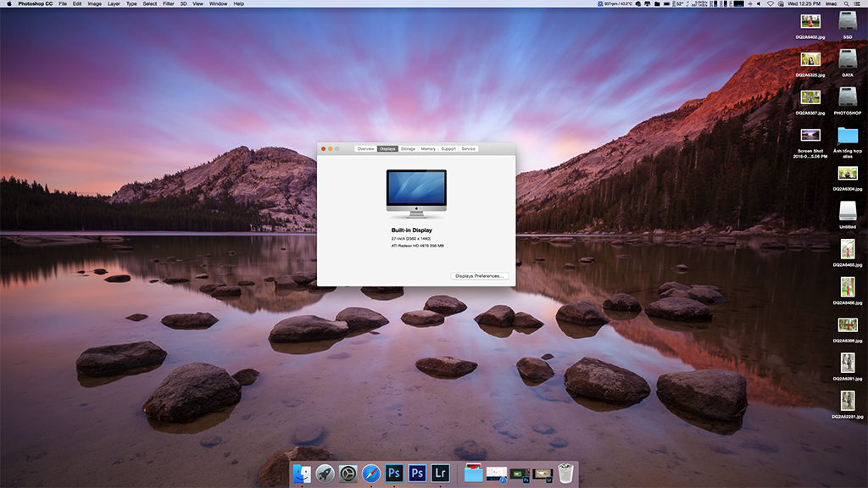Switch to the Storage tab

(408, 149)
